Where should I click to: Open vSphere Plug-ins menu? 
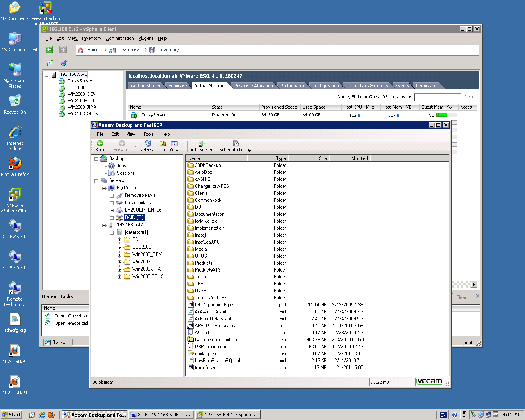(x=146, y=38)
